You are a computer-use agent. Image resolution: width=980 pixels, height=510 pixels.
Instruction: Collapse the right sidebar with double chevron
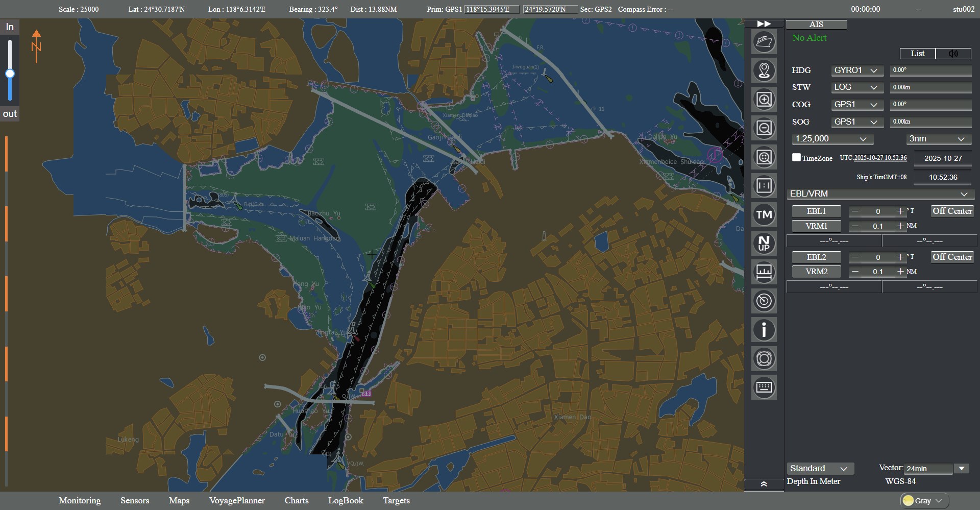(x=764, y=483)
